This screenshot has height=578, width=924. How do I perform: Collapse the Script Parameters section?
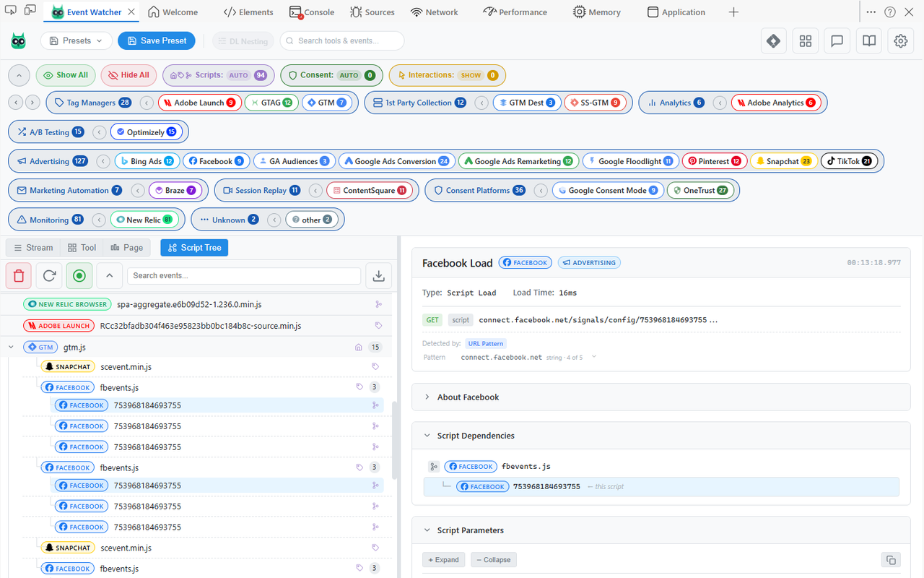[x=661, y=530]
